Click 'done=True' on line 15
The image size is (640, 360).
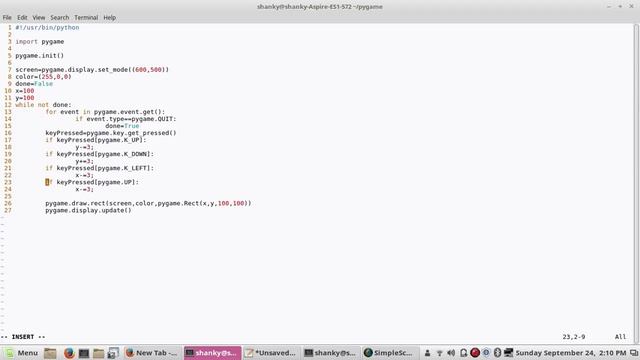click(x=122, y=126)
